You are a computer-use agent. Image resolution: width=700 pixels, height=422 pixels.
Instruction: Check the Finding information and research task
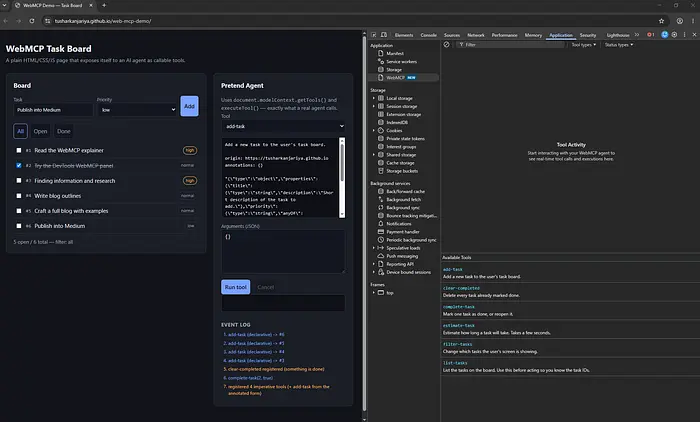[19, 180]
